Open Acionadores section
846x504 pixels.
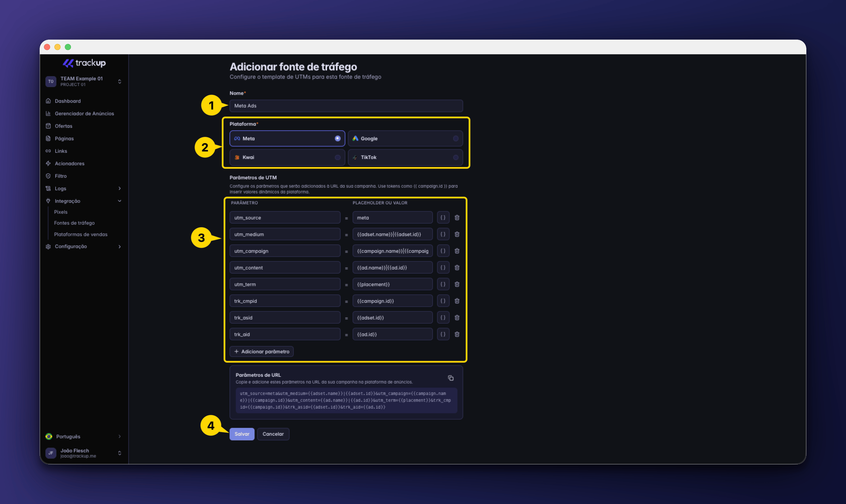pos(69,164)
